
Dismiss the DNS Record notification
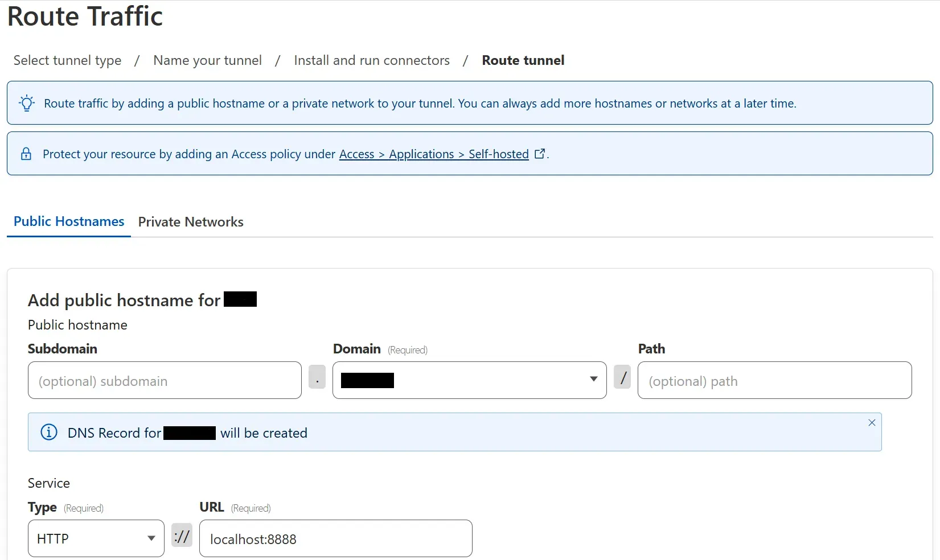(871, 423)
